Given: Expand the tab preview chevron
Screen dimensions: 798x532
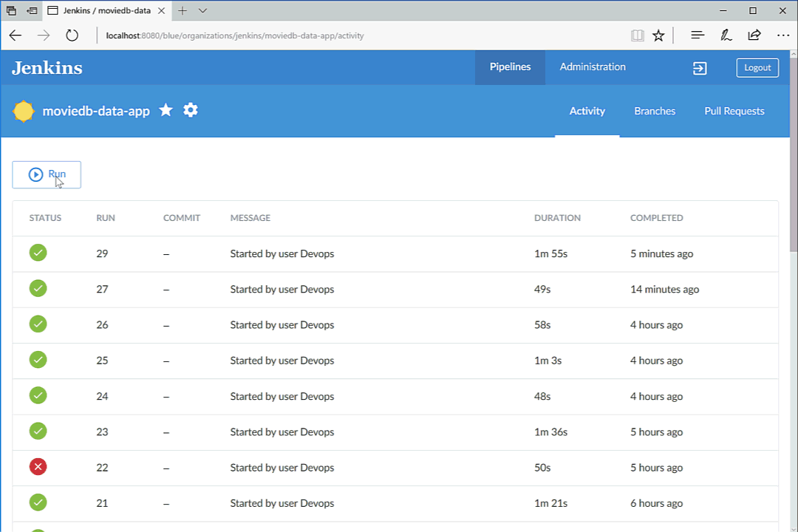Looking at the screenshot, I should pos(202,10).
